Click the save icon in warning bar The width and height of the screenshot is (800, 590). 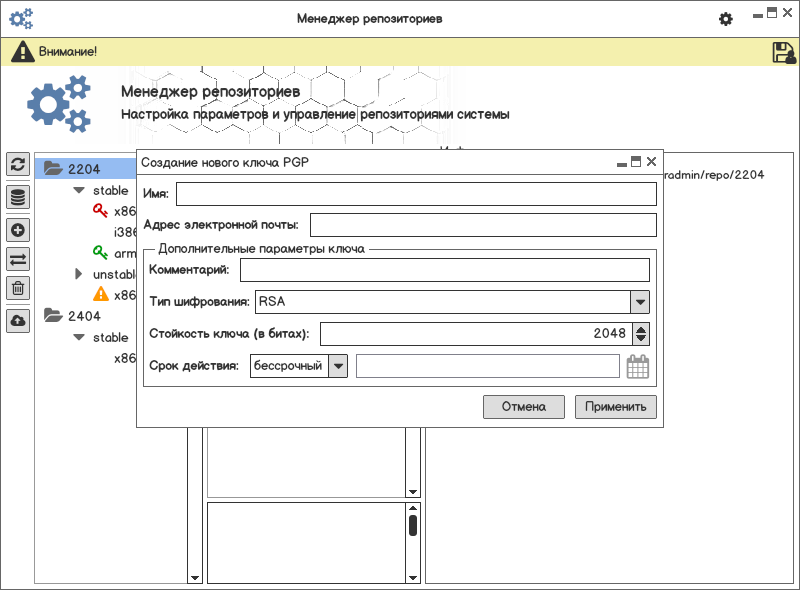783,53
